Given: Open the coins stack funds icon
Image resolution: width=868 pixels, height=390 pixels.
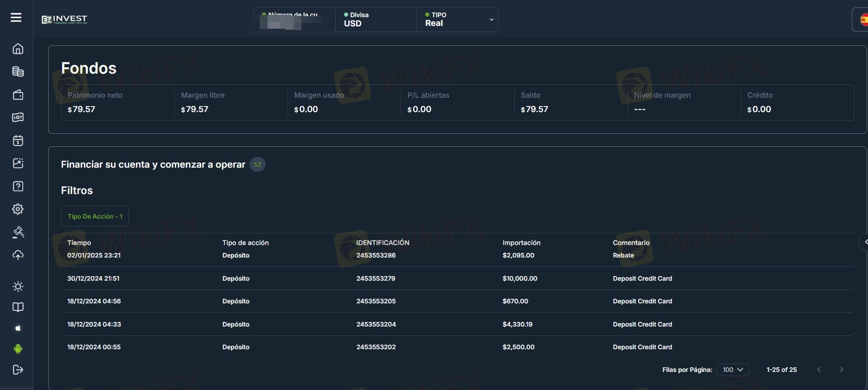Looking at the screenshot, I should (x=18, y=71).
